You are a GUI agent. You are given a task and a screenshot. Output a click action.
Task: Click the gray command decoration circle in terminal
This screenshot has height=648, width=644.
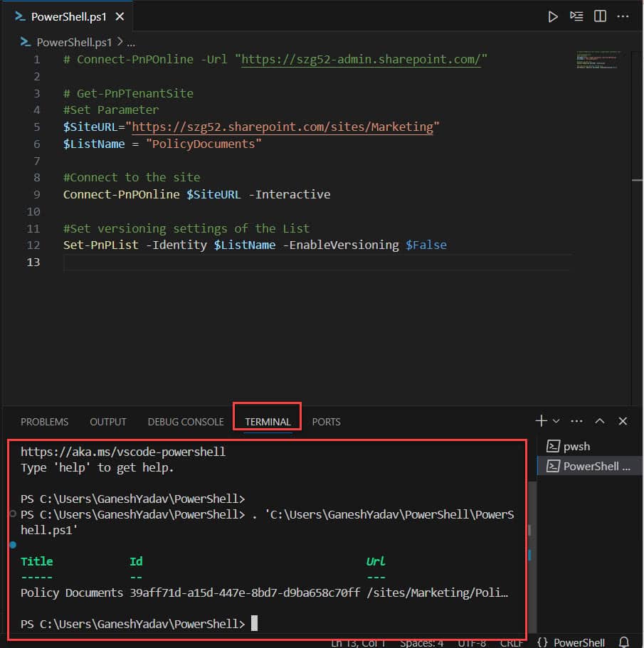click(13, 514)
